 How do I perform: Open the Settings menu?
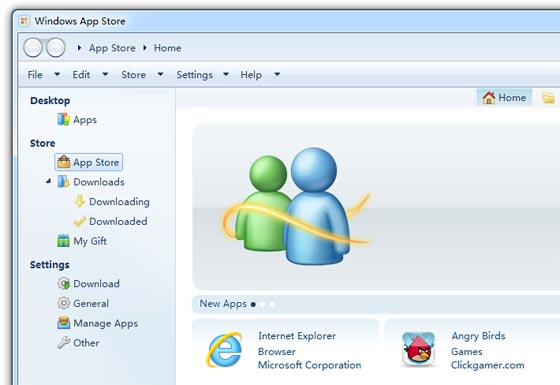coord(195,75)
